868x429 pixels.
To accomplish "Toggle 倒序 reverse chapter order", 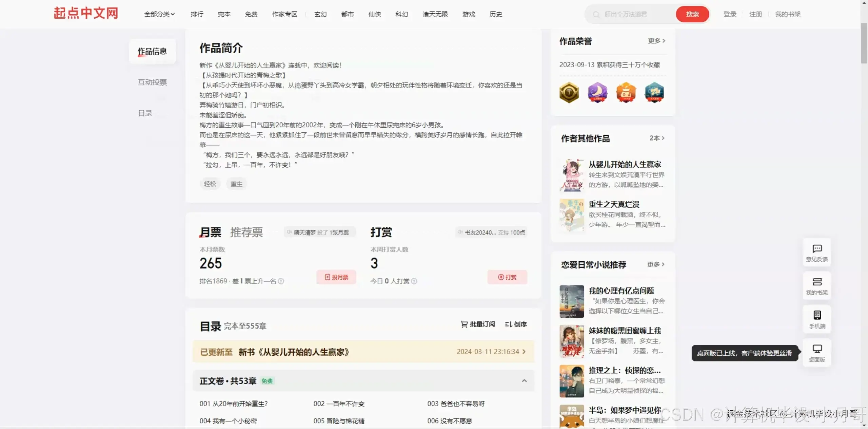I will coord(515,324).
